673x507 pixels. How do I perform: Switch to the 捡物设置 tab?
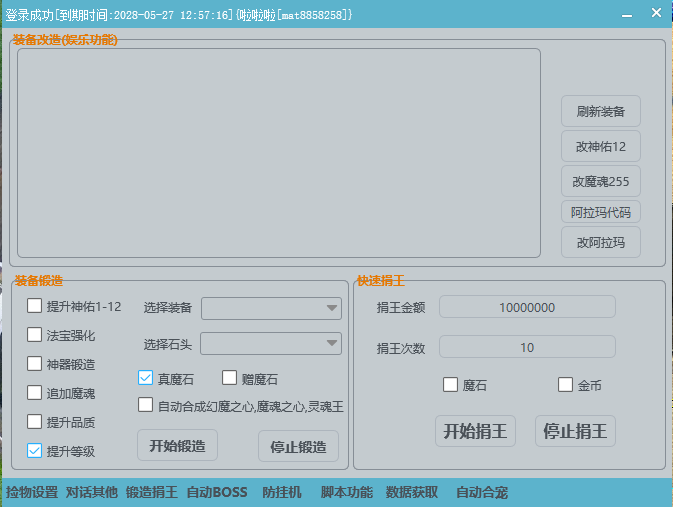click(x=32, y=492)
